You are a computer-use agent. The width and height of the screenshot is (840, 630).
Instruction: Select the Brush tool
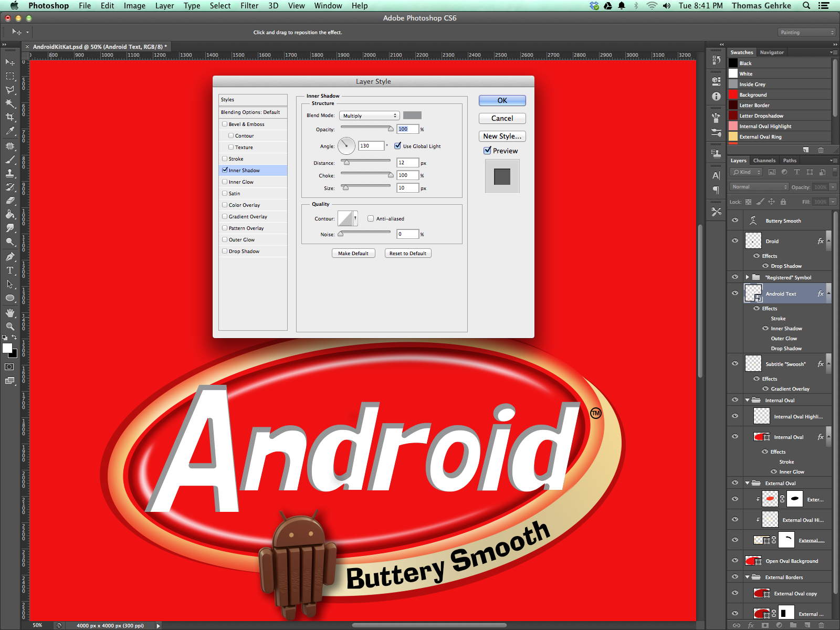(10, 160)
